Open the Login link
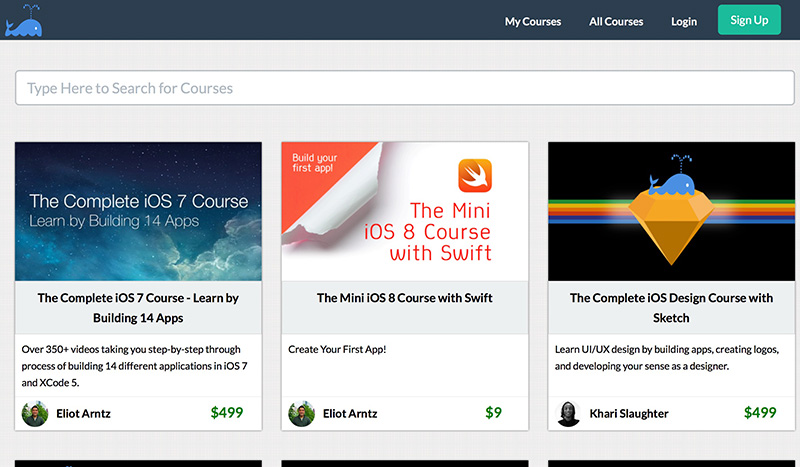The image size is (800, 467). pyautogui.click(x=684, y=21)
